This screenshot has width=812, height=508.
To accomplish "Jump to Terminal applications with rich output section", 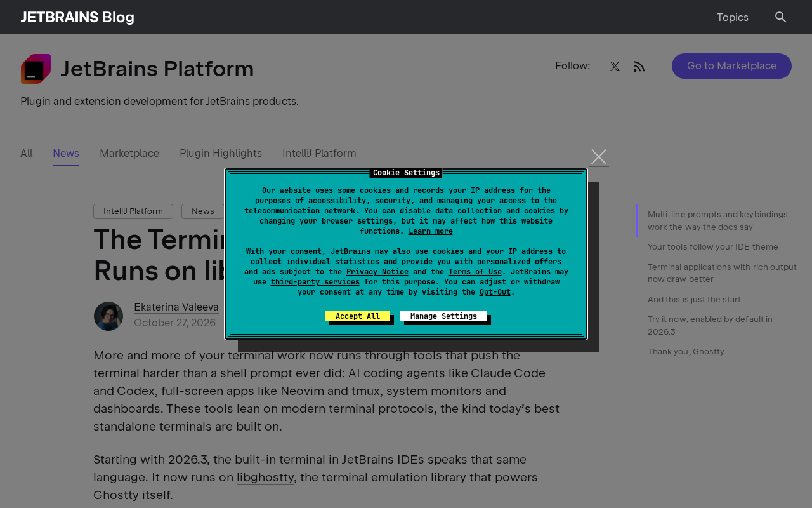I will 722,273.
